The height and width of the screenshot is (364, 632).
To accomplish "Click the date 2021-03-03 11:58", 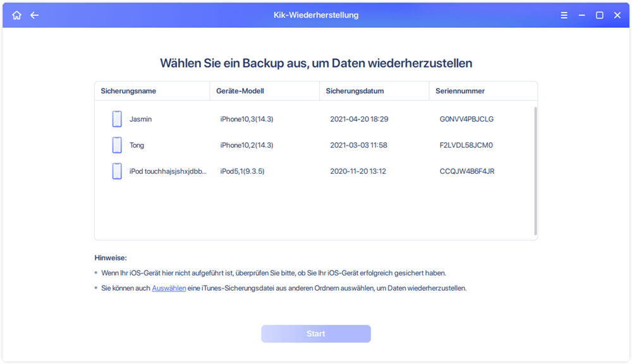I will pos(359,145).
